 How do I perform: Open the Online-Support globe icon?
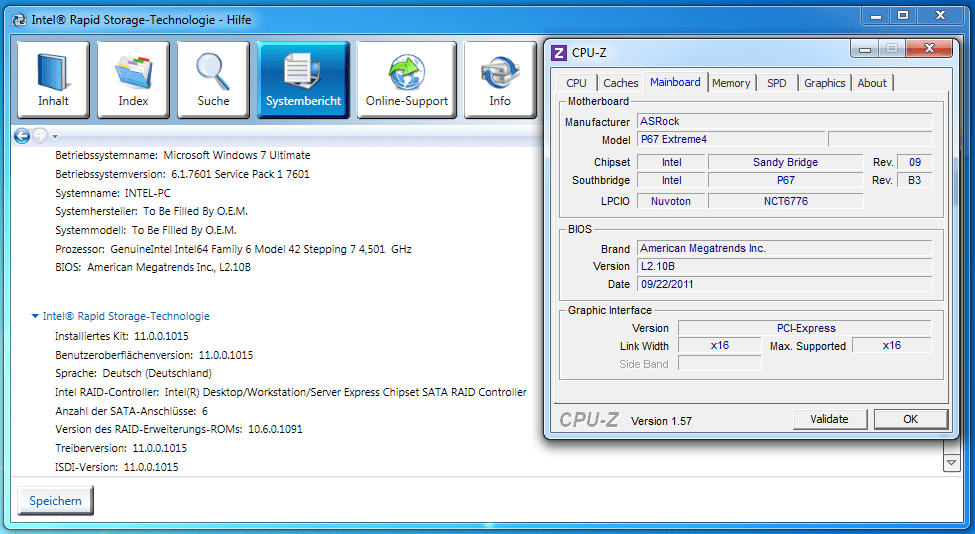click(407, 80)
